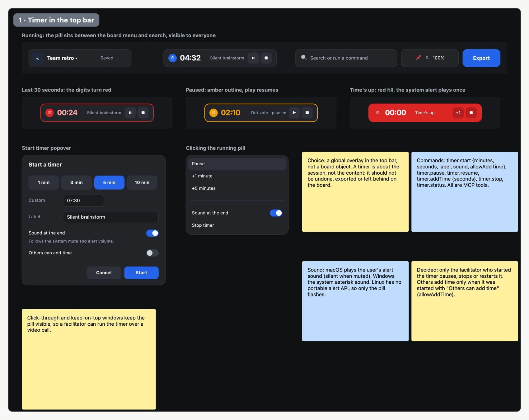
Task: Open the Team retro board menu dropdown
Action: (x=62, y=58)
